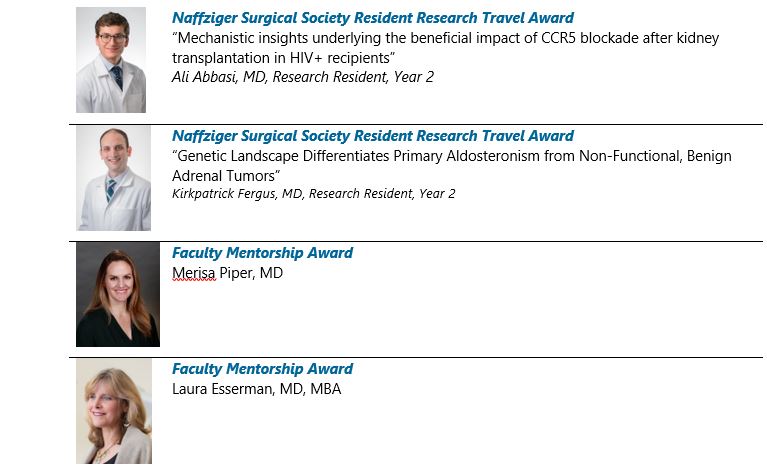The height and width of the screenshot is (467, 767).
Task: Click the 'Kirkpatrick Fergus, MD, Research Resident' line
Action: click(314, 194)
